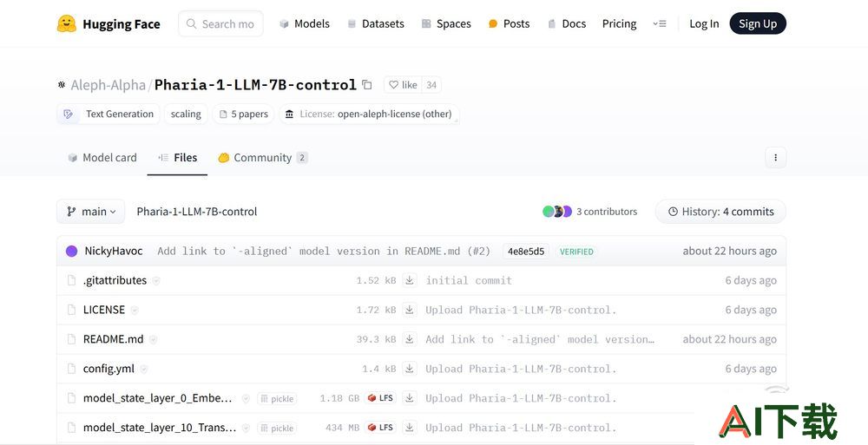Click the Sign Up button
This screenshot has height=445, width=868.
[x=757, y=24]
